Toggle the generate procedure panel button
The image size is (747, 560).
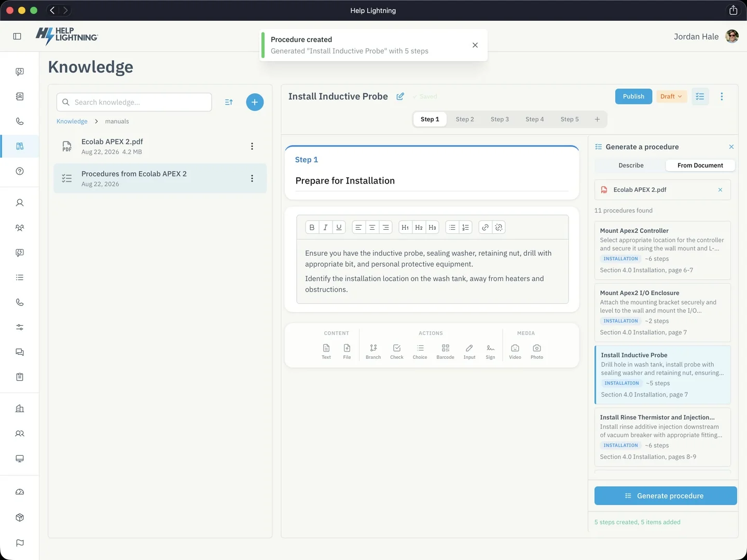point(700,96)
